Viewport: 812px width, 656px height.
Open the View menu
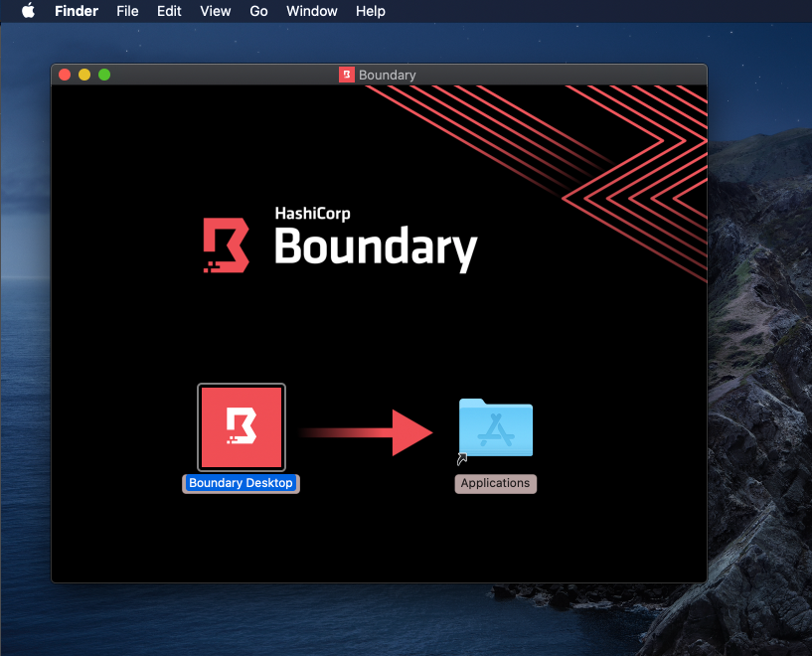(216, 11)
